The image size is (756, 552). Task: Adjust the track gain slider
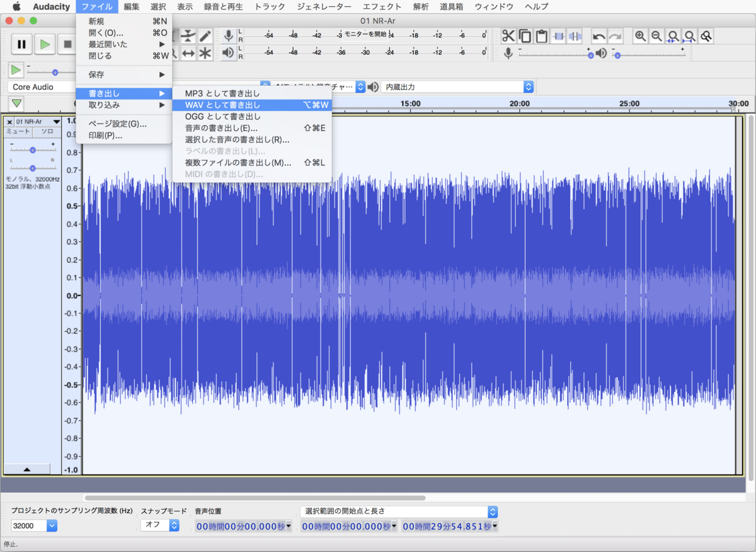pyautogui.click(x=33, y=149)
